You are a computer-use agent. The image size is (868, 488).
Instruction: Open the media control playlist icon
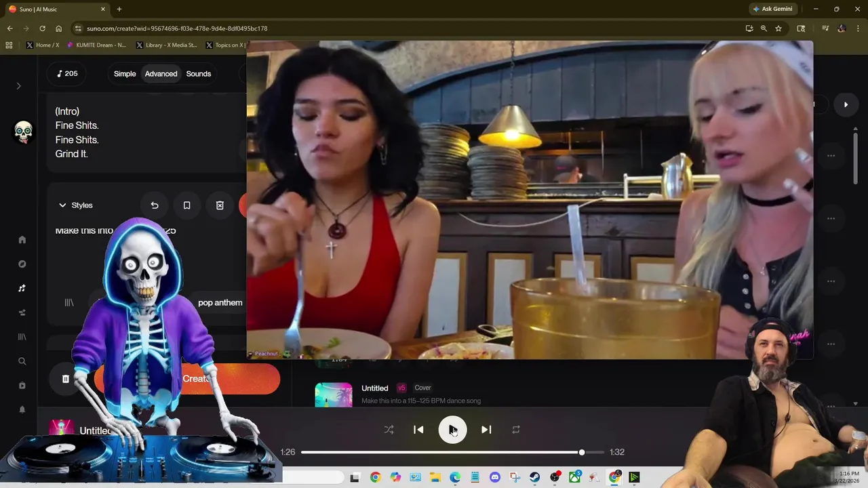(825, 28)
